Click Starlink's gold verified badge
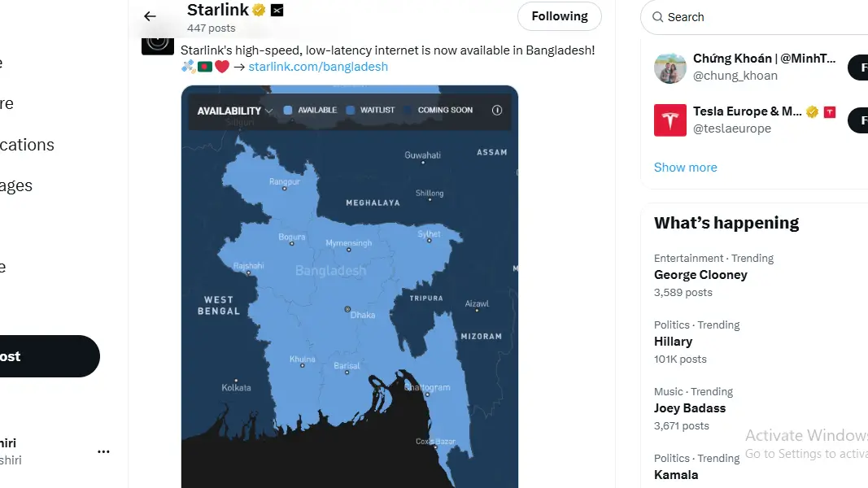 point(259,11)
